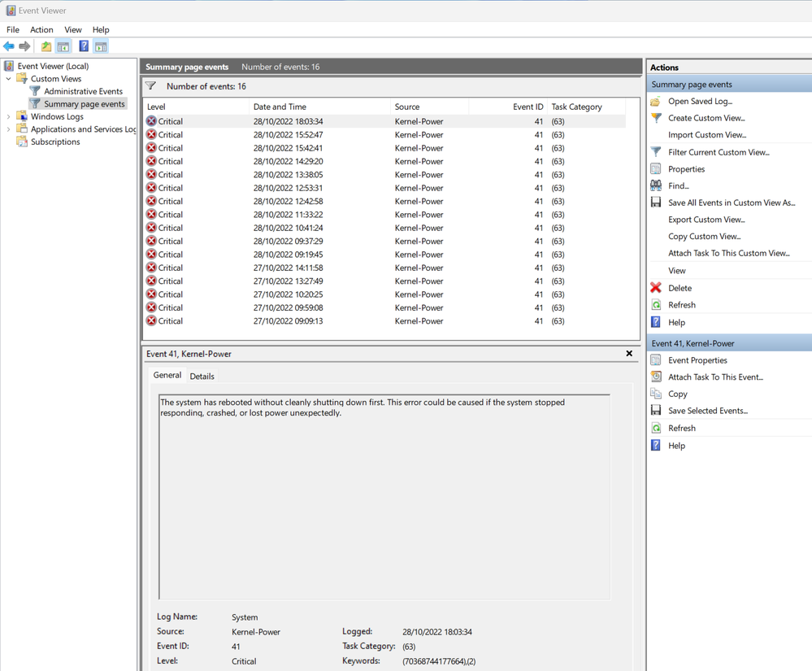812x671 pixels.
Task: Click the Find binoculars icon
Action: [656, 185]
